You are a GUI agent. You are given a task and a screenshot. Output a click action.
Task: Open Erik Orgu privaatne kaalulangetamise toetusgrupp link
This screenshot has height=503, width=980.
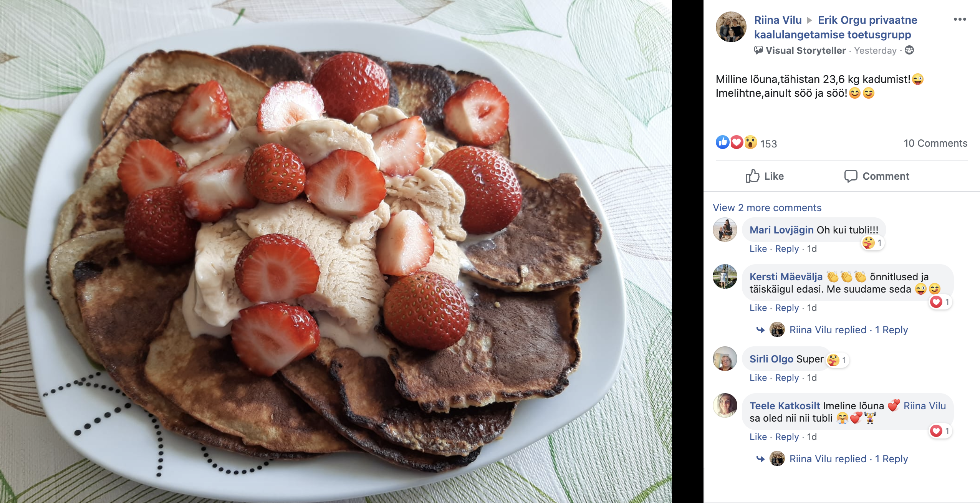point(836,27)
